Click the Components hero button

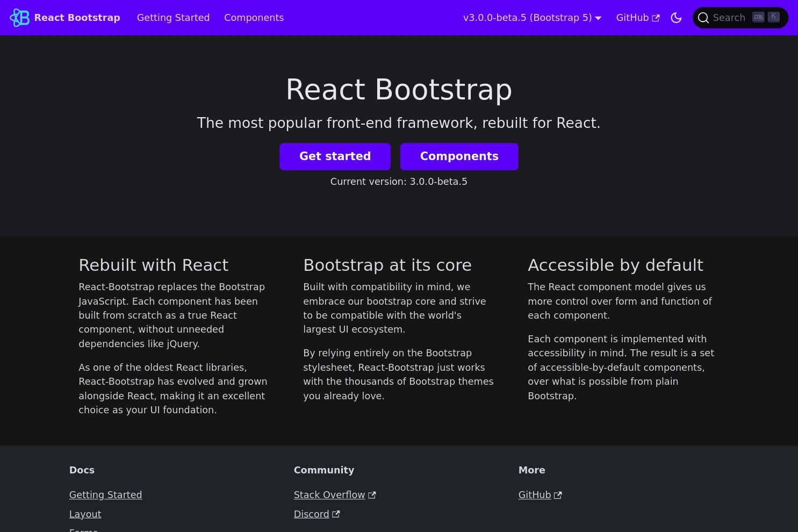(x=459, y=156)
